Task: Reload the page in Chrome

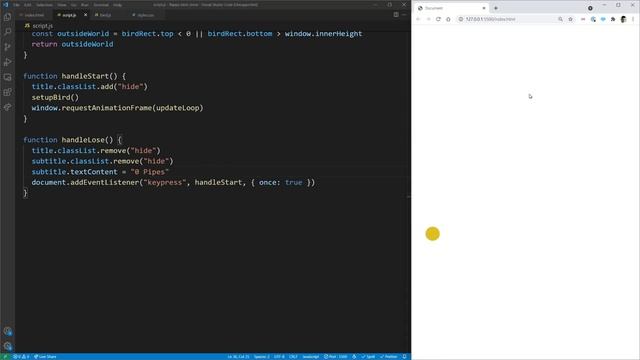Action: [438, 19]
